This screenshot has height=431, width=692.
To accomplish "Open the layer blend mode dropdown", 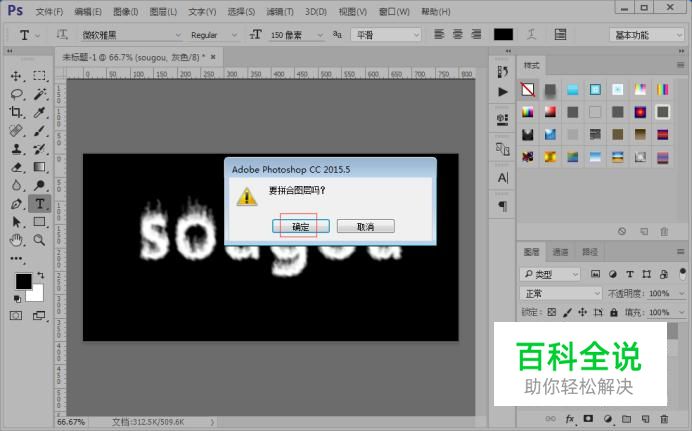I will [x=560, y=293].
